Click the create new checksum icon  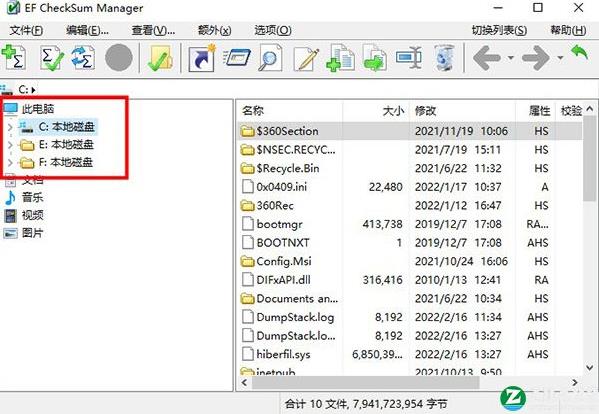[14, 58]
